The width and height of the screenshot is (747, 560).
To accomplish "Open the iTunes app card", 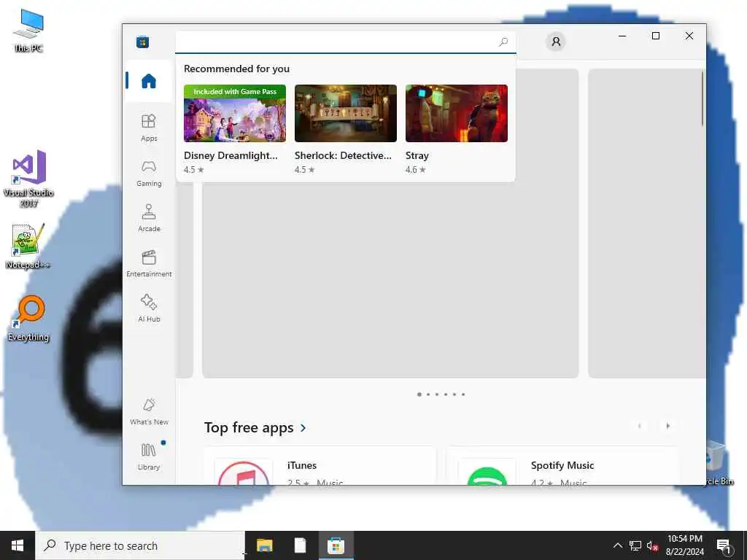I will click(320, 466).
